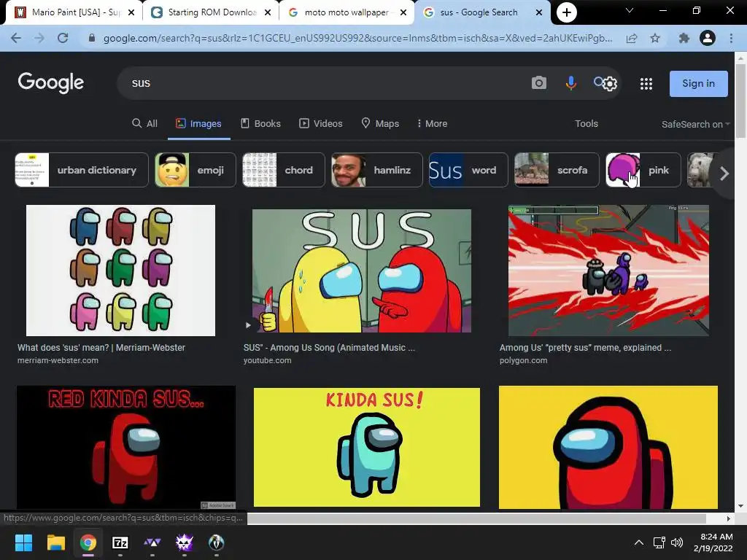Click the browser forward arrow
Image resolution: width=747 pixels, height=560 pixels.
point(39,38)
